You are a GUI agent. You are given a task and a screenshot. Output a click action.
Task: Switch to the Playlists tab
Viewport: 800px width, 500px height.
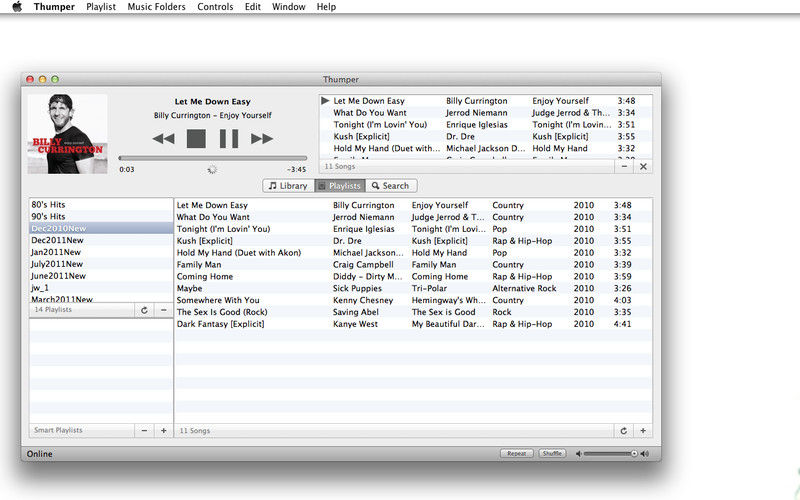tap(340, 186)
